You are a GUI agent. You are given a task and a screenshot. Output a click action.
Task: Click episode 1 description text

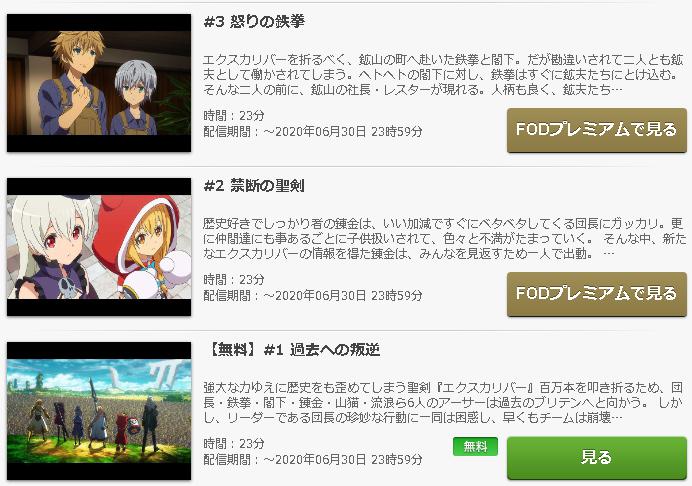pyautogui.click(x=443, y=402)
